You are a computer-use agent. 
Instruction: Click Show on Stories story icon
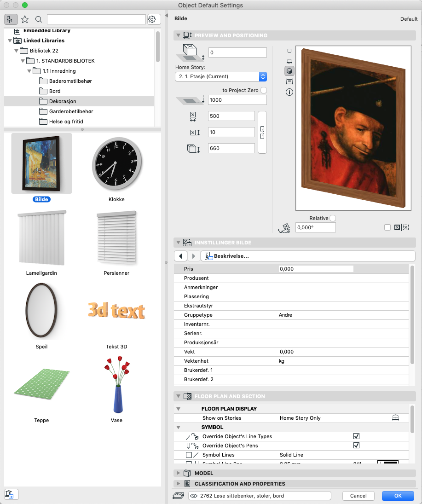pyautogui.click(x=395, y=418)
